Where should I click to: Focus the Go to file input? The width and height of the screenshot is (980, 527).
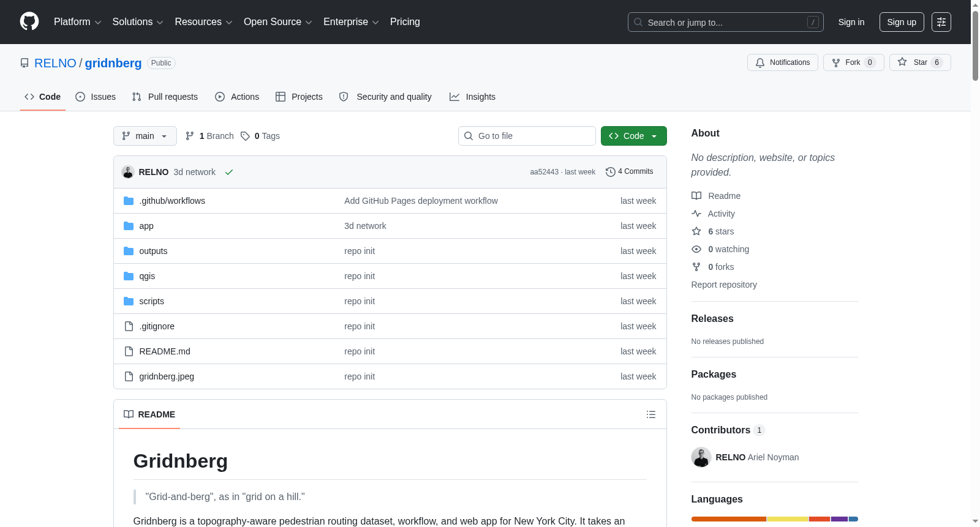pyautogui.click(x=527, y=136)
